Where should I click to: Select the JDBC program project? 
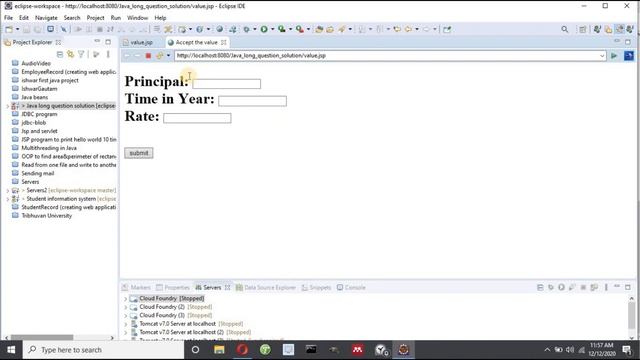[x=39, y=114]
